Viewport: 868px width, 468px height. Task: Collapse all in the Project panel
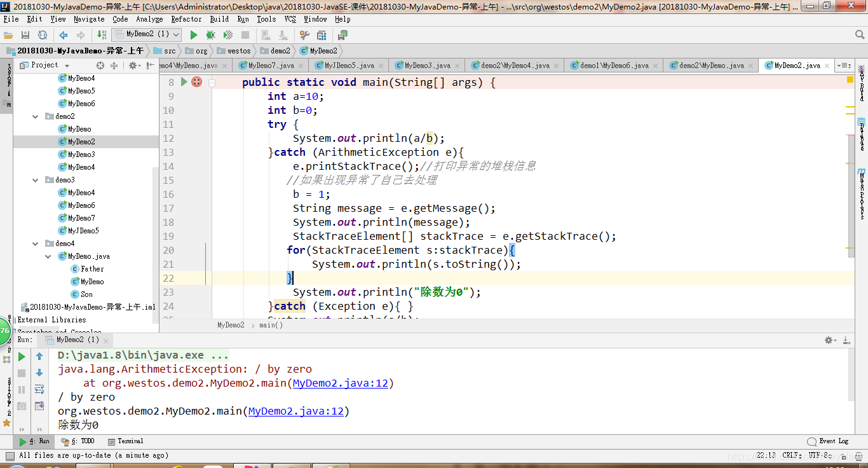114,65
